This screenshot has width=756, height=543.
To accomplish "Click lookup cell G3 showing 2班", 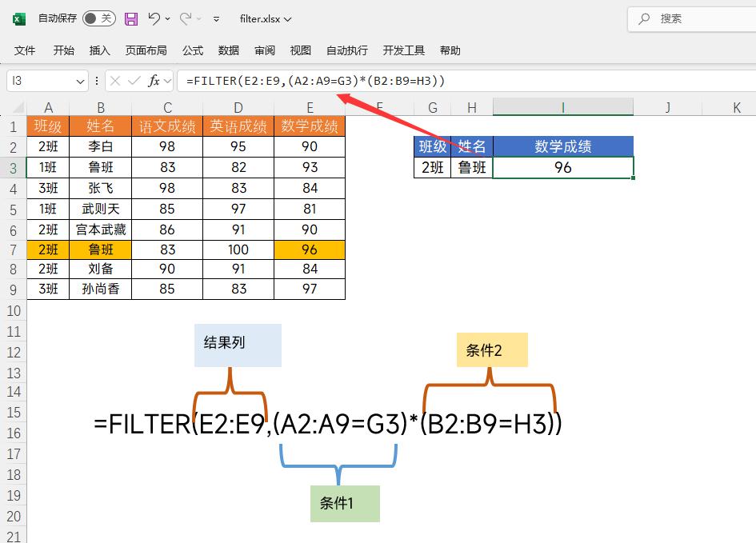I will [x=433, y=168].
